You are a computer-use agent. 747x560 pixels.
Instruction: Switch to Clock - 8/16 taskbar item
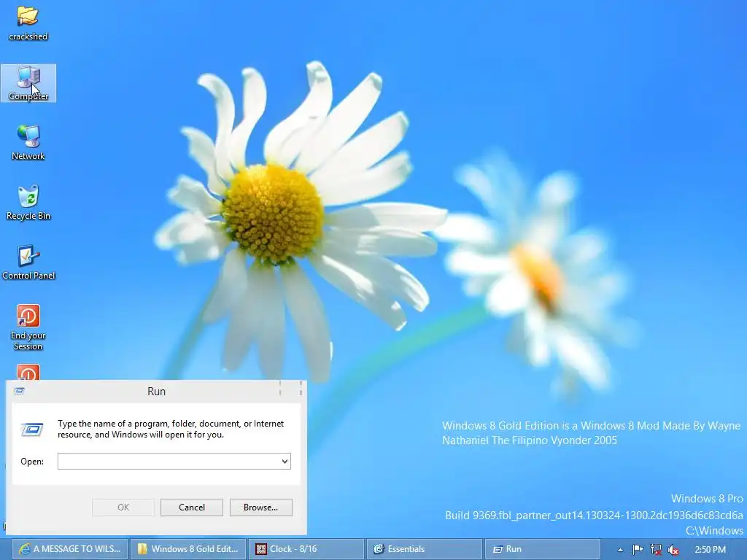coord(306,549)
